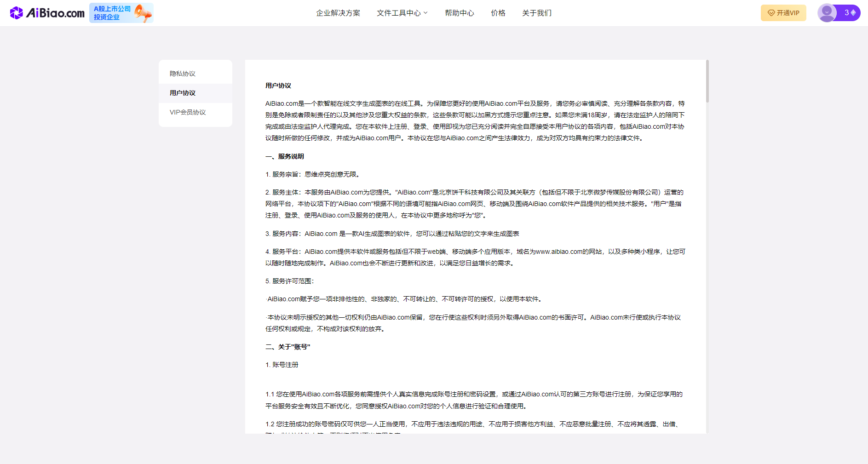Go to 价格 page
Viewport: 868px width, 464px height.
coord(498,13)
